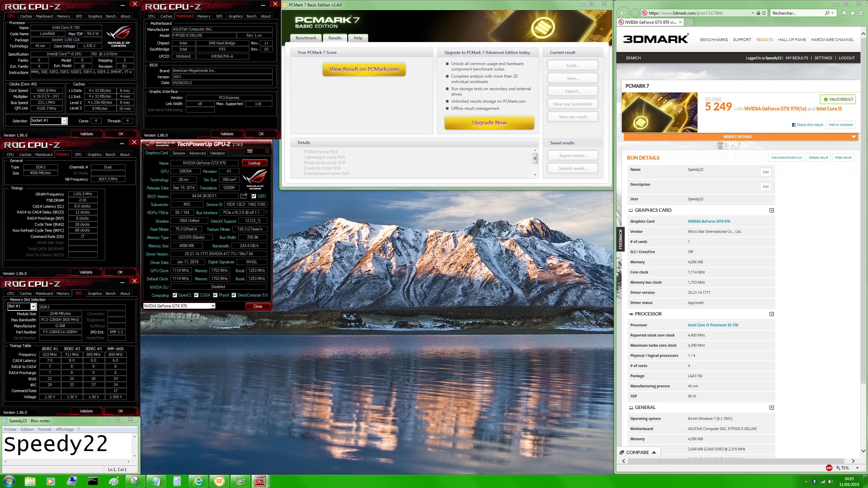868x488 pixels.
Task: Click the Intel Core i5 Processor I5-750 link
Action: click(713, 325)
